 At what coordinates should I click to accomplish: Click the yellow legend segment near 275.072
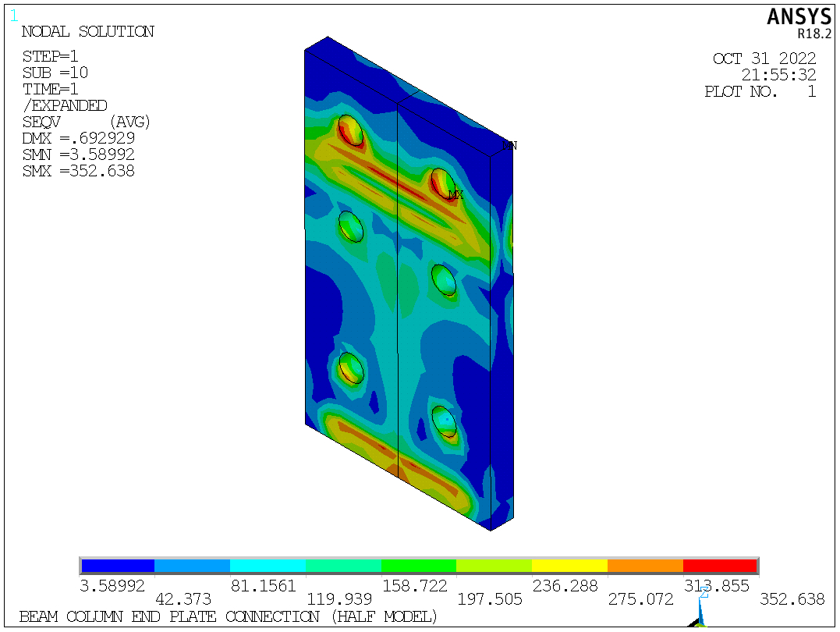pyautogui.click(x=568, y=563)
